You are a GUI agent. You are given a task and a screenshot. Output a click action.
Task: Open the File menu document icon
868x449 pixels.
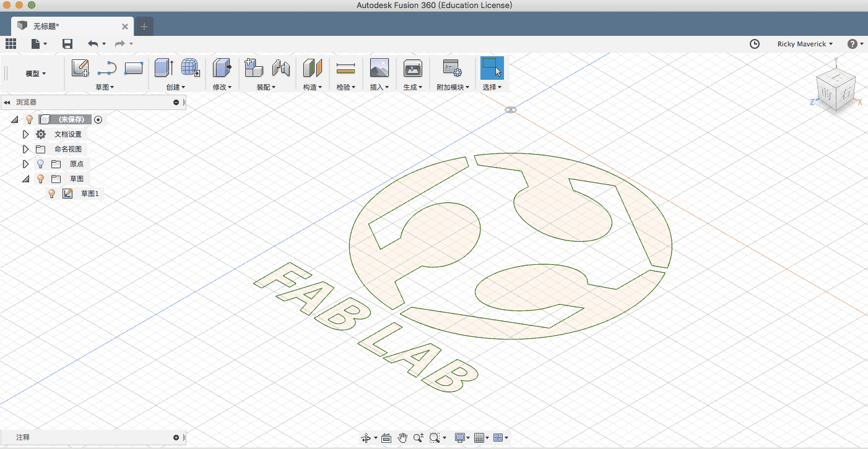(x=37, y=43)
